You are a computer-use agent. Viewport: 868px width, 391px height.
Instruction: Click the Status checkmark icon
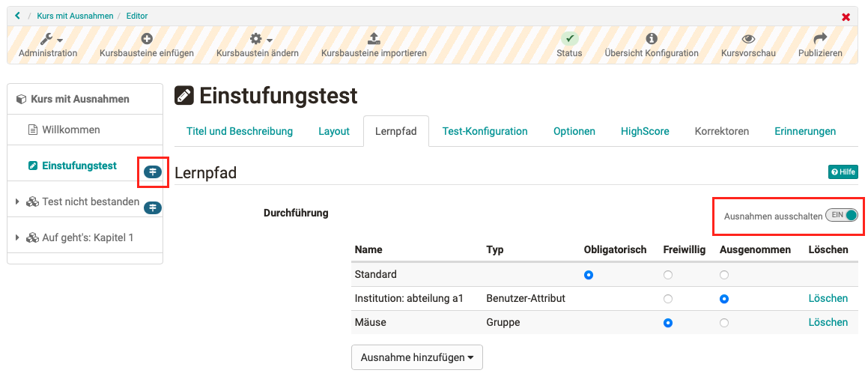(569, 39)
